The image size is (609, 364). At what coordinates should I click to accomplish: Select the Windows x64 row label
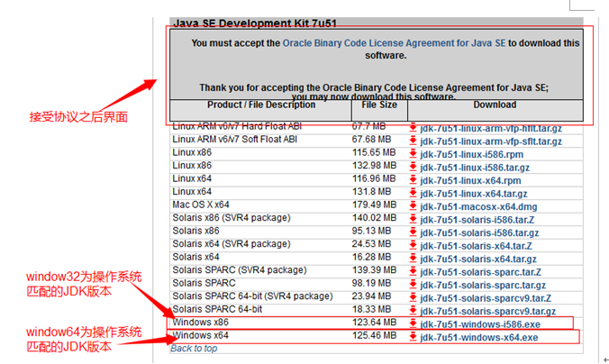(200, 335)
